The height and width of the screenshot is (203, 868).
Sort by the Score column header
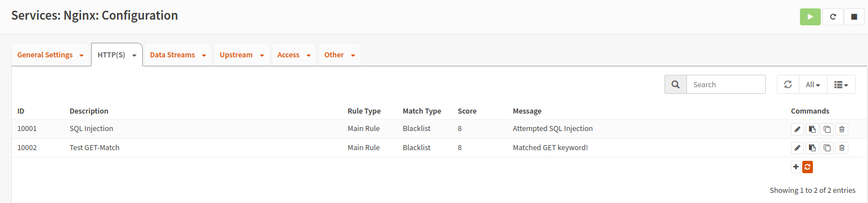[467, 111]
